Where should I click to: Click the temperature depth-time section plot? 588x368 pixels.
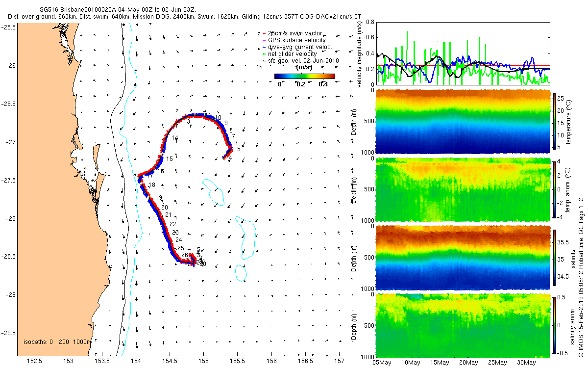[x=462, y=122]
